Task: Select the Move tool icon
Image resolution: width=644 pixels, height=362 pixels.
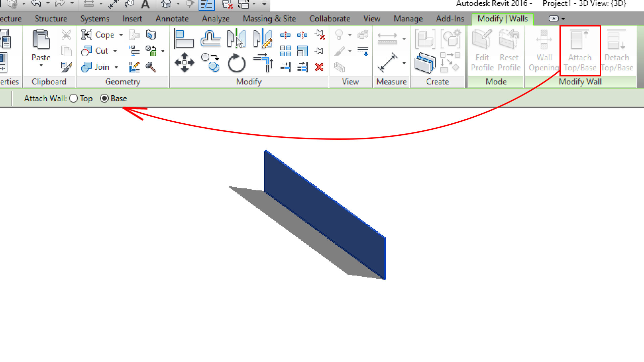Action: click(184, 63)
